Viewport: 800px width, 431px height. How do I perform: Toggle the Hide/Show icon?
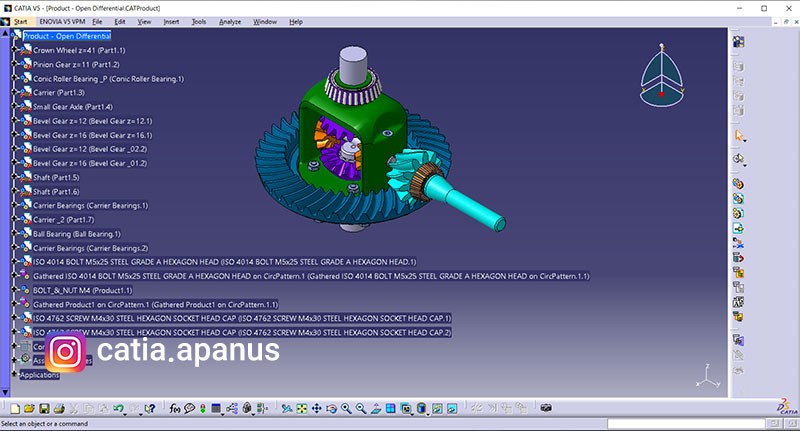pyautogui.click(x=437, y=409)
